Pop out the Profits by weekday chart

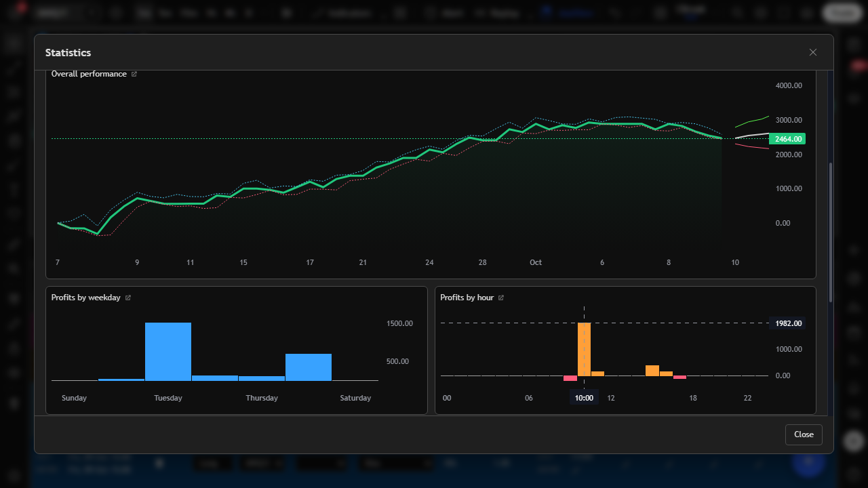click(x=128, y=298)
